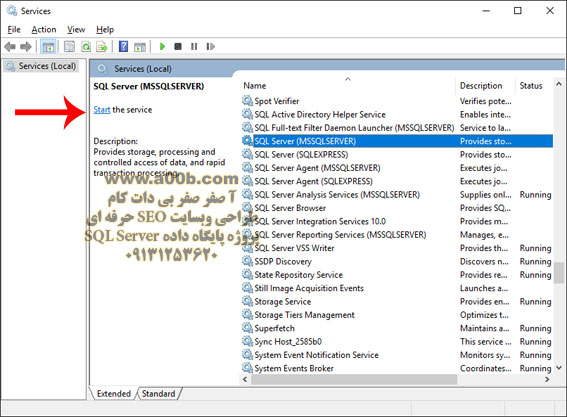Click the Refresh toolbar icon
The width and height of the screenshot is (567, 417).
86,47
